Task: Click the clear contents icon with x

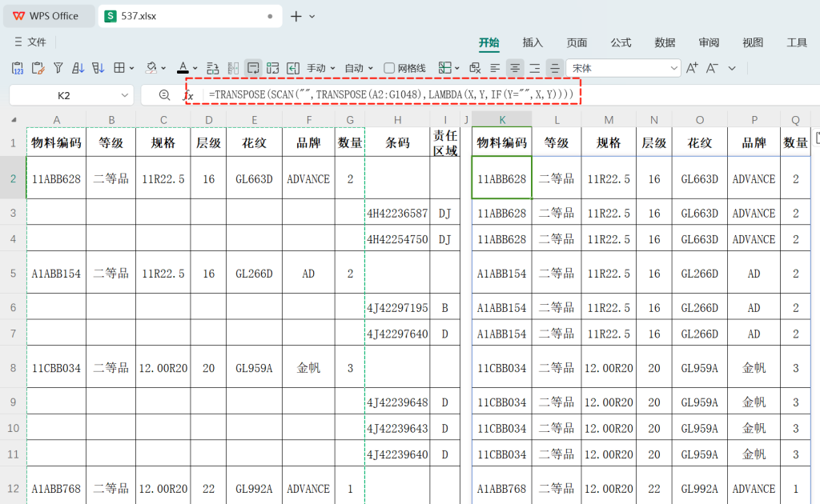Action: (475, 68)
